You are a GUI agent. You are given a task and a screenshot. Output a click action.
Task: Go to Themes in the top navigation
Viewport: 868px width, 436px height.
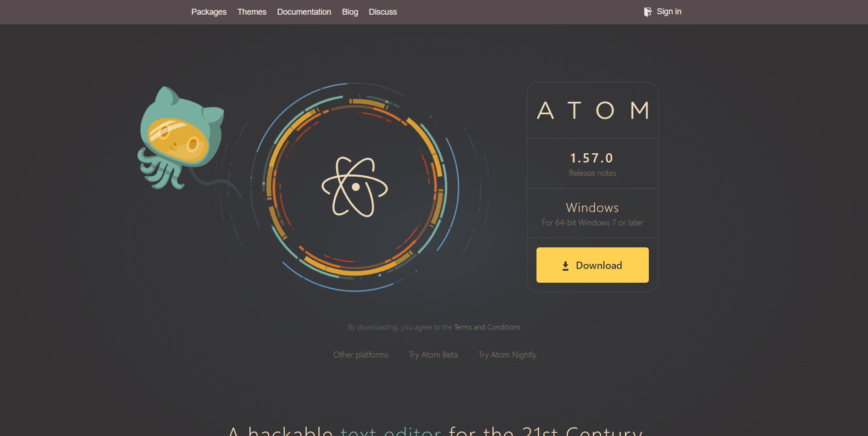[x=252, y=12]
